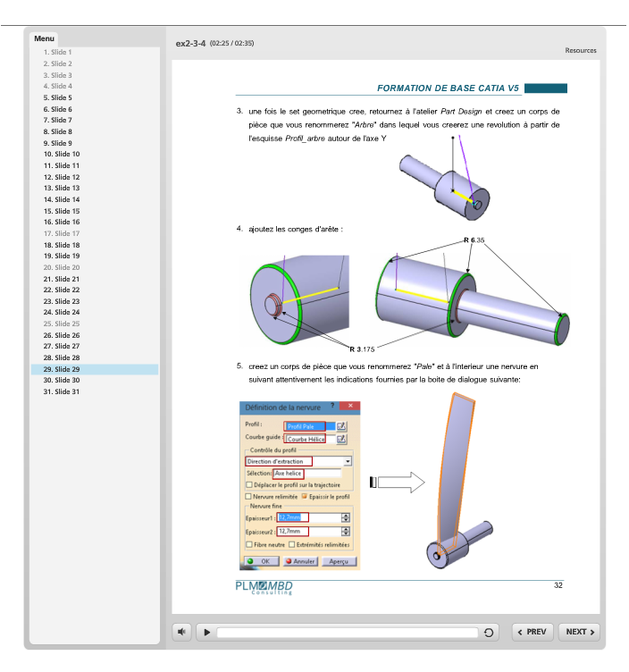Viewport: 629px width, 672px height.
Task: Click the sketch icon beside Courbe guide
Action: 341,439
